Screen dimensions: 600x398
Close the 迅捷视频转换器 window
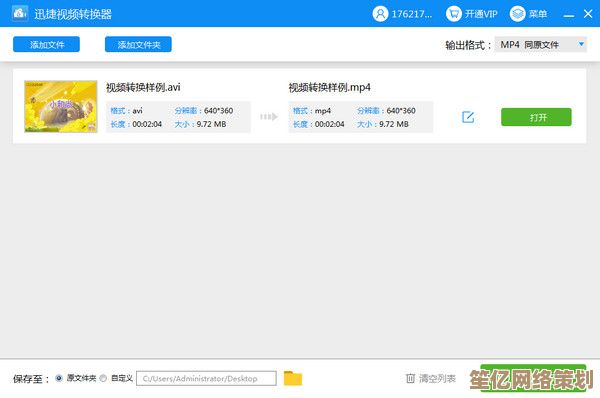point(588,14)
